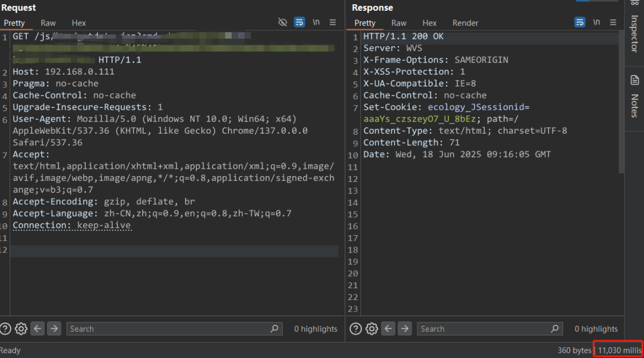Viewport: 644px width, 358px height.
Task: Open help icon under Request panel
Action: pyautogui.click(x=5, y=329)
